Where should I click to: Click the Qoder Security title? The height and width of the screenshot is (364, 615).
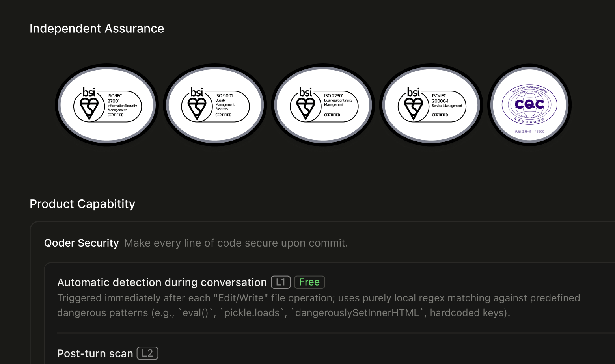click(x=81, y=243)
